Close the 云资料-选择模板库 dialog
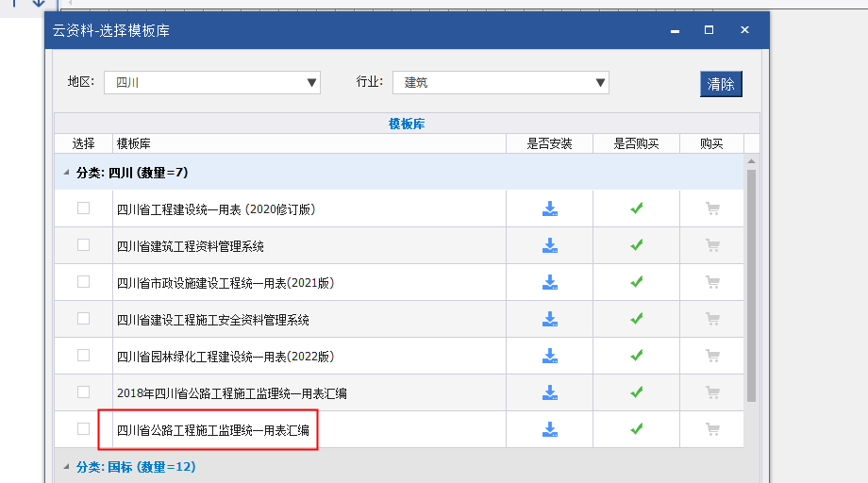Image resolution: width=868 pixels, height=483 pixels. click(744, 30)
